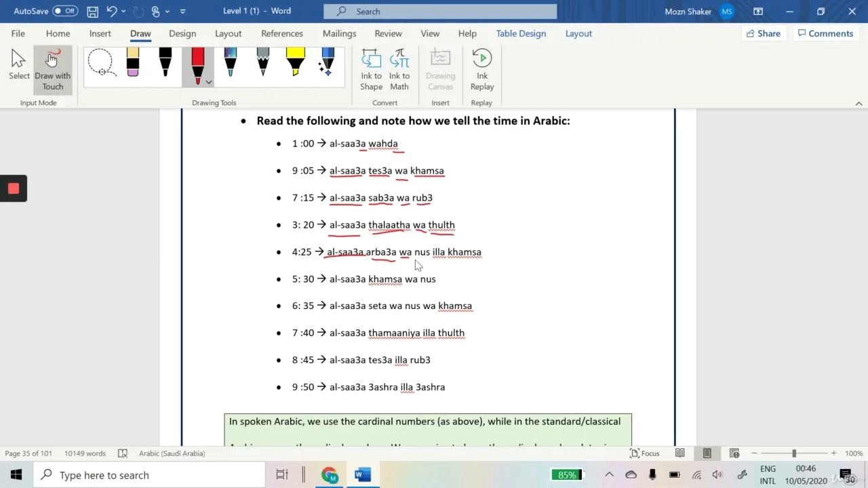
Task: Open the Comments pane
Action: 825,33
